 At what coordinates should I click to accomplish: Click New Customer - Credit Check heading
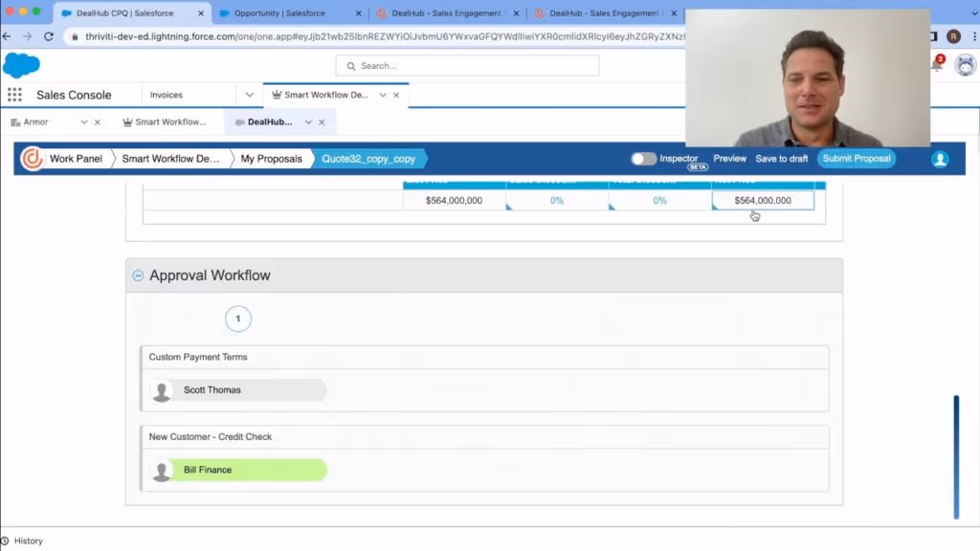click(210, 437)
